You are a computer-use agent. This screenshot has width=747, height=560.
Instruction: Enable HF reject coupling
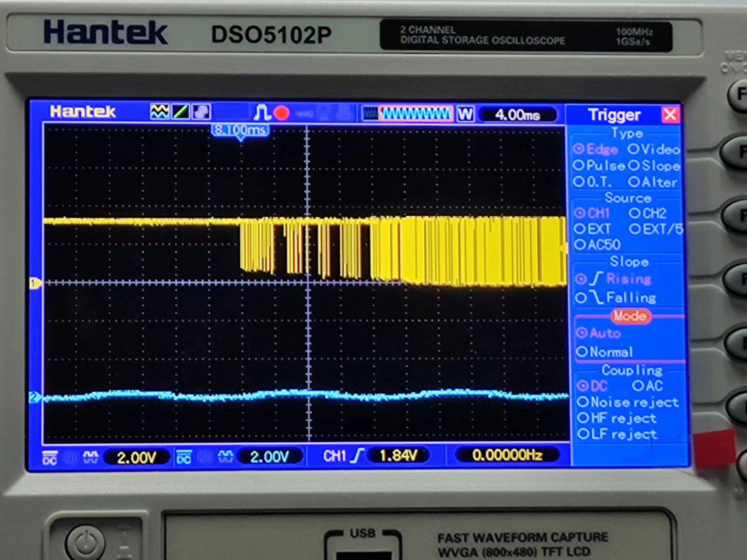(617, 418)
